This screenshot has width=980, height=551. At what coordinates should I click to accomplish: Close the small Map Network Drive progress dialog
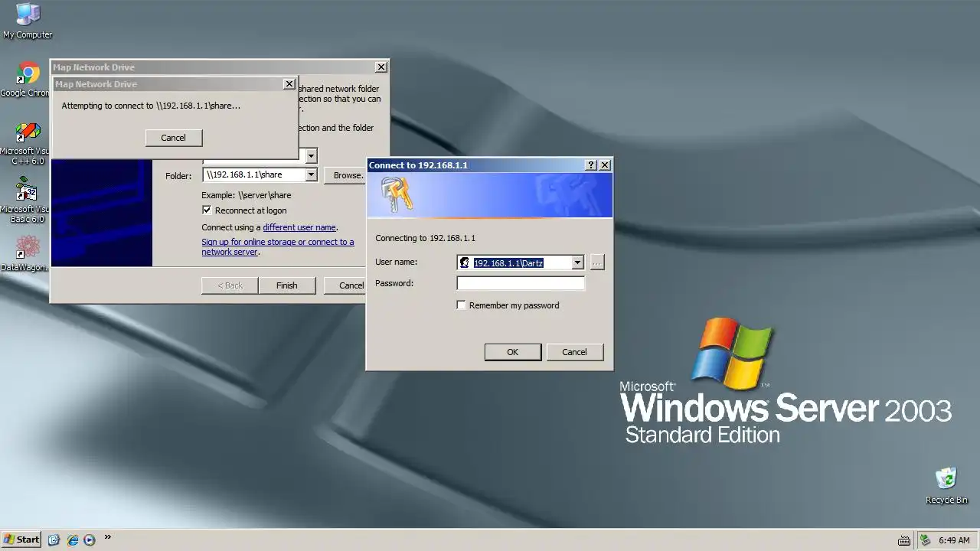tap(289, 84)
